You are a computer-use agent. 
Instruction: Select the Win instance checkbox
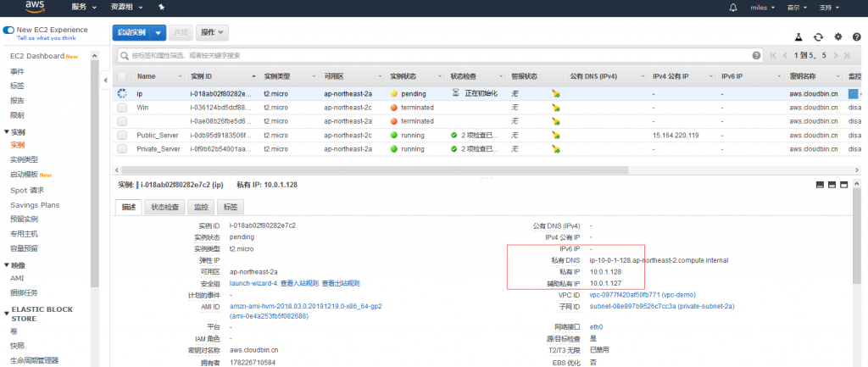pos(122,108)
